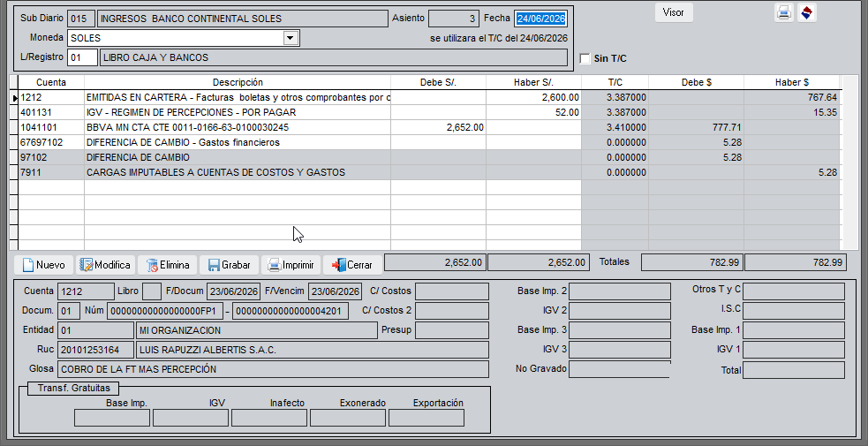Image resolution: width=868 pixels, height=446 pixels.
Task: Click the Haber value 52.00
Action: point(567,112)
